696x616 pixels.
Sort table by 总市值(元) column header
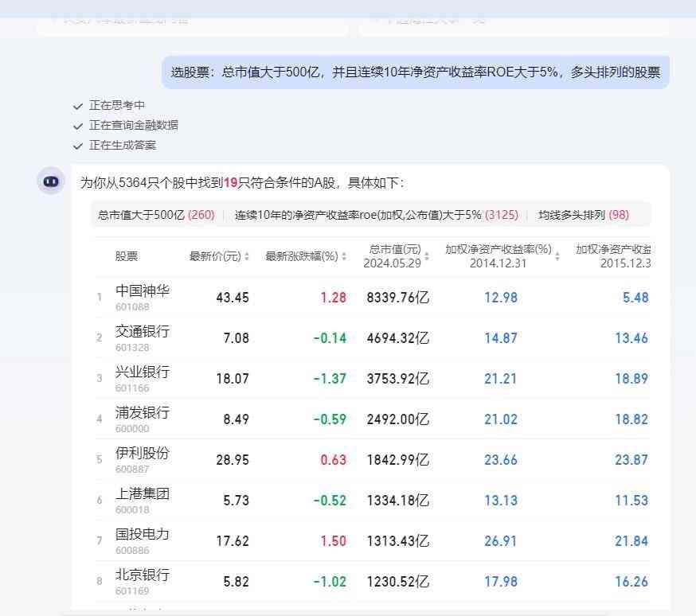[x=395, y=256]
